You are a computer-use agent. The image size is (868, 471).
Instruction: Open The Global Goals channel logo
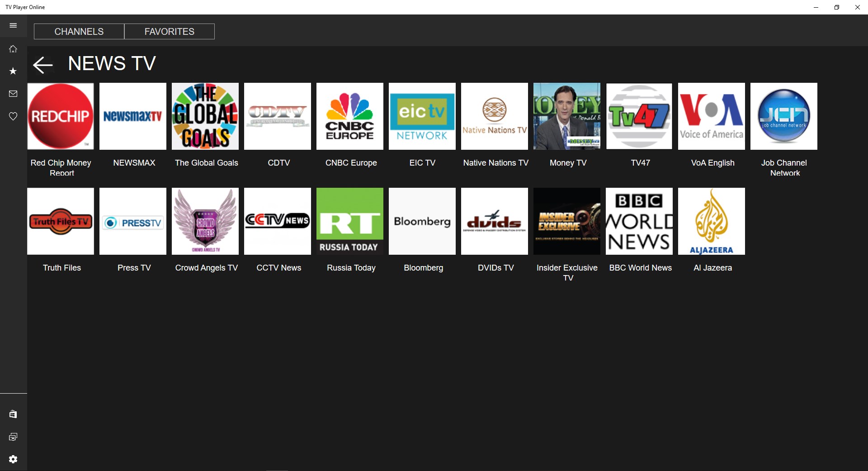205,116
